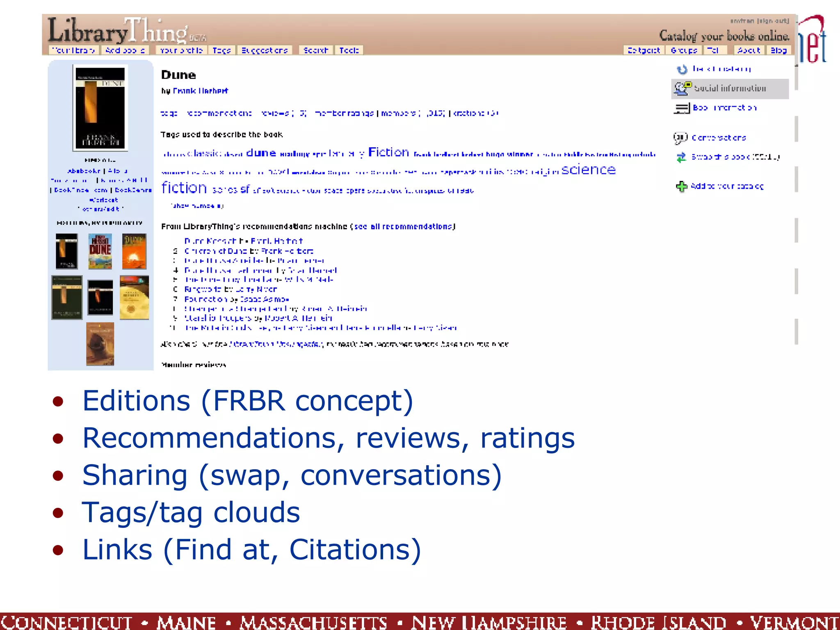The width and height of the screenshot is (840, 630).
Task: Open see all recommendations link
Action: point(403,226)
